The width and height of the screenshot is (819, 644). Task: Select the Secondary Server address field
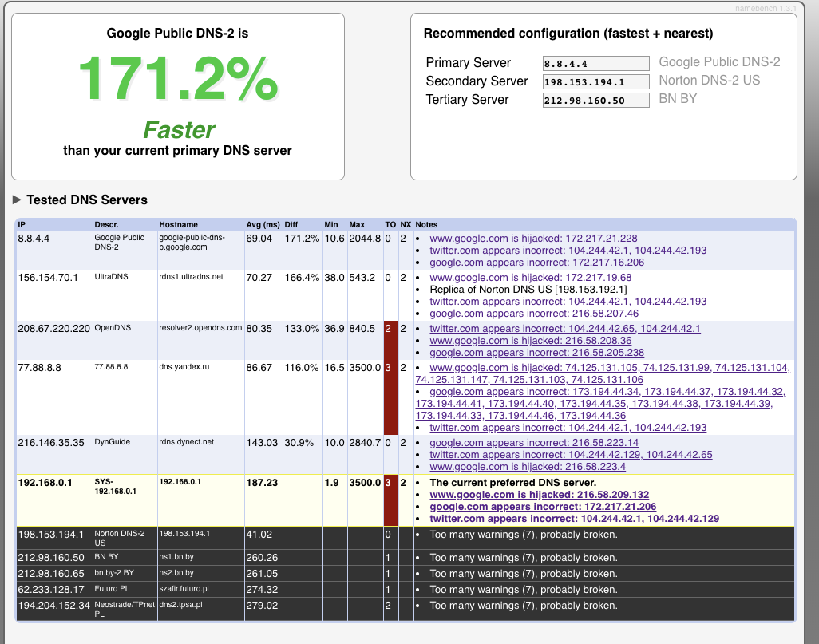(595, 82)
